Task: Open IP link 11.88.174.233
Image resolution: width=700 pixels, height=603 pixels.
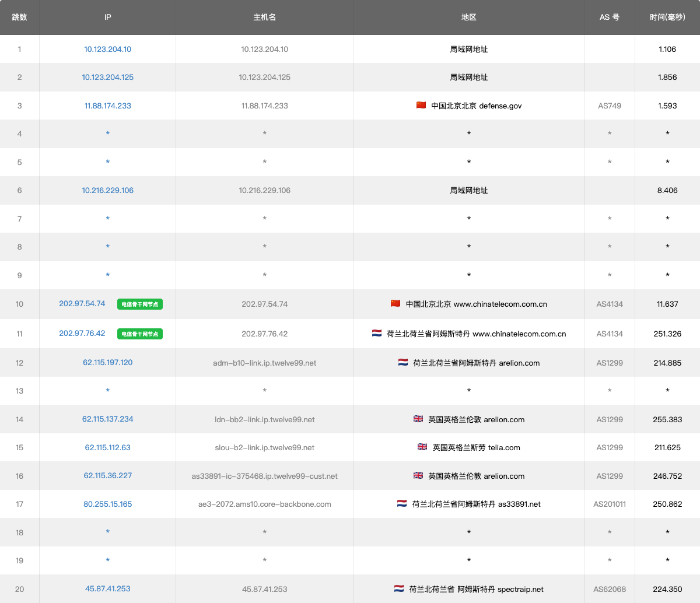Action: coord(107,106)
